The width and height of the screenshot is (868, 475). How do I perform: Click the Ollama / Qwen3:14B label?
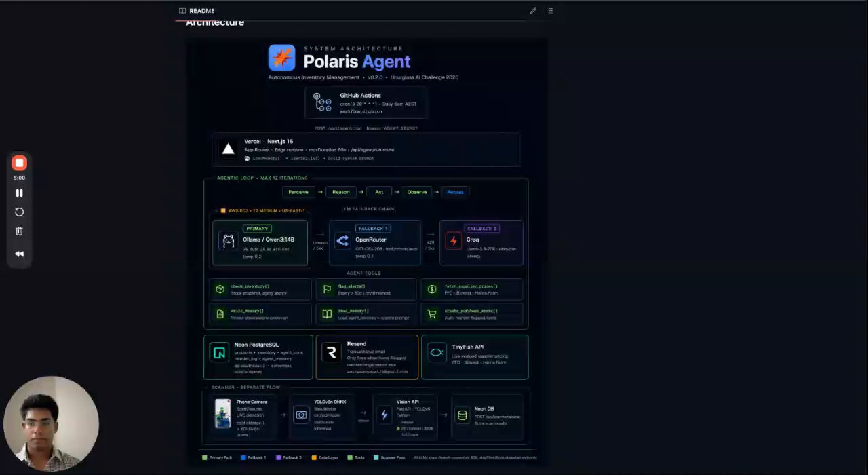(x=269, y=240)
